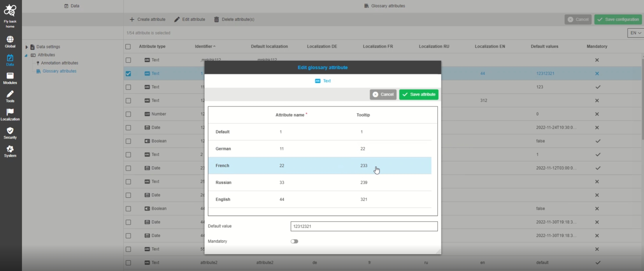644x271 pixels.
Task: Click the mandatory checkmark in attribute2 row
Action: tap(598, 263)
